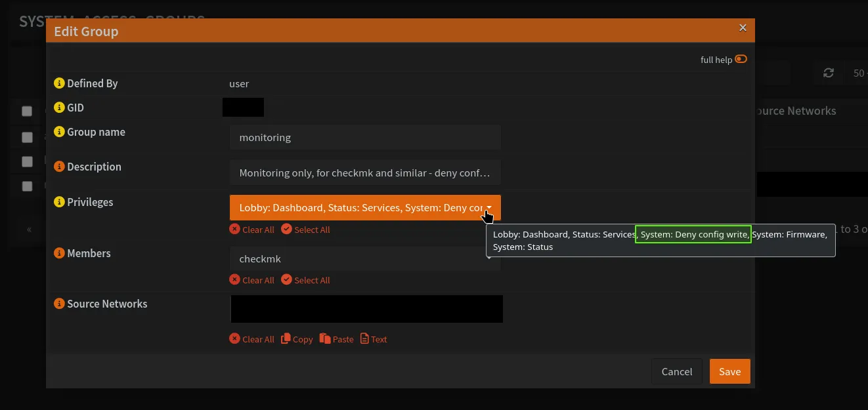
Task: Clear All members selections
Action: click(x=252, y=280)
